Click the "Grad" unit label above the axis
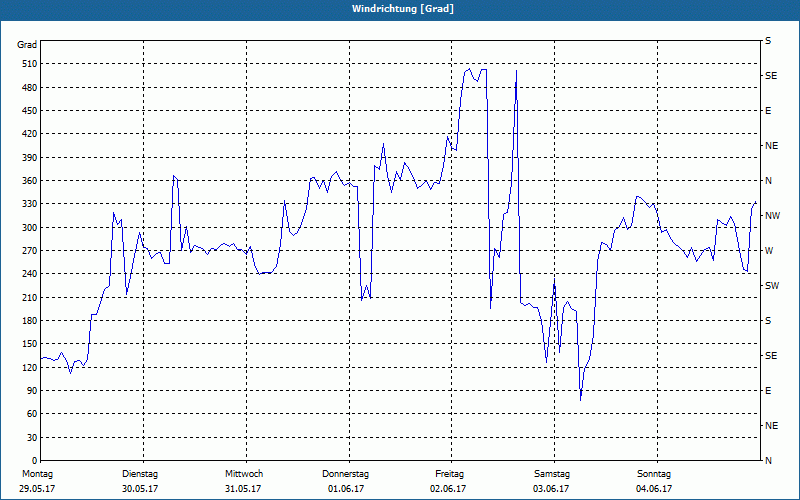Image resolution: width=800 pixels, height=500 pixels. click(27, 45)
